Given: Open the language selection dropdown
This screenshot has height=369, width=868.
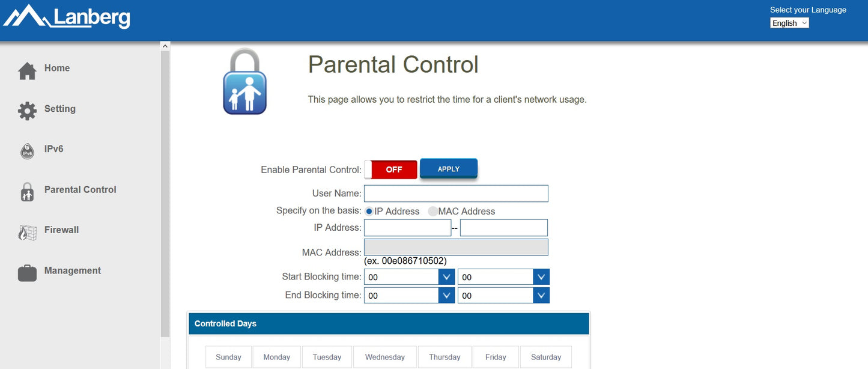Looking at the screenshot, I should click(x=789, y=23).
